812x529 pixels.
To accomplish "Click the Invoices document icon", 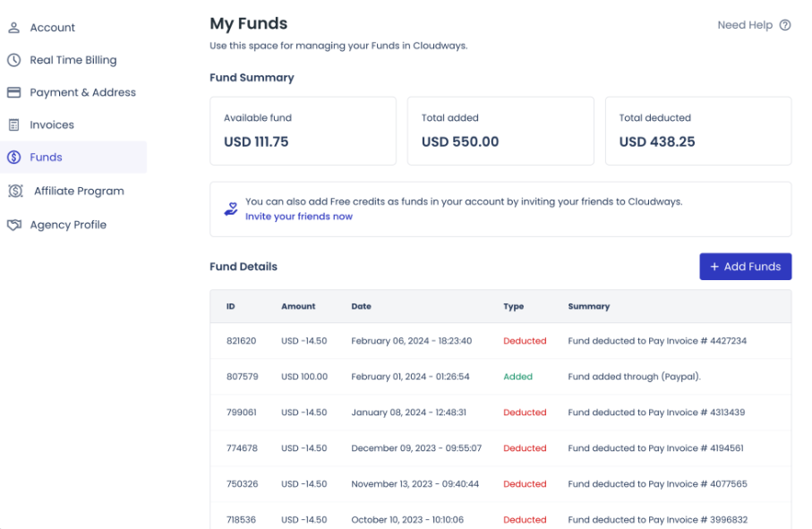I will [13, 125].
